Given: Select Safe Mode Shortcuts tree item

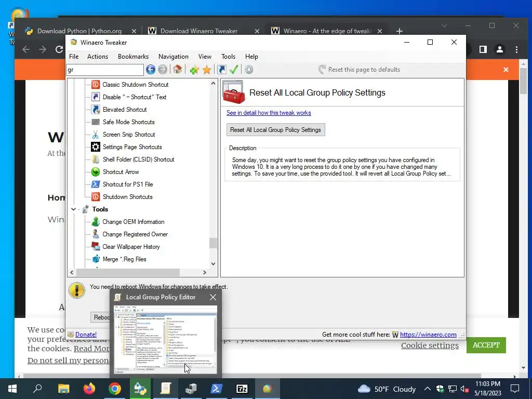Looking at the screenshot, I should [x=129, y=122].
